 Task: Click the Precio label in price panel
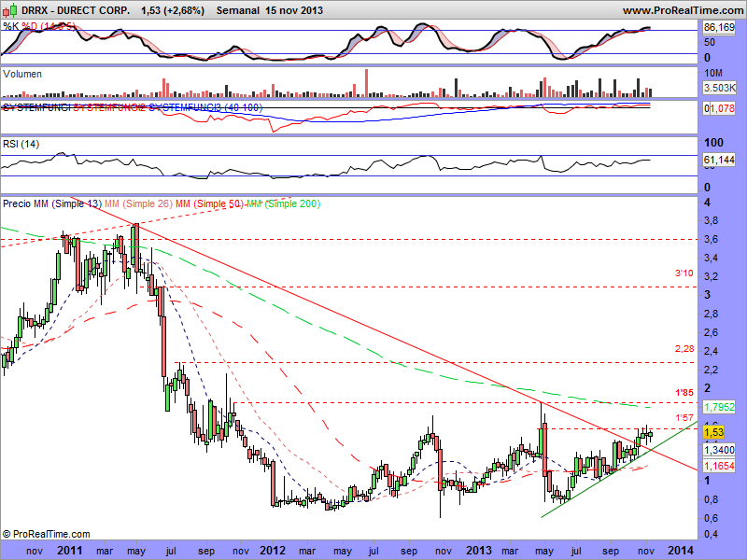click(17, 203)
